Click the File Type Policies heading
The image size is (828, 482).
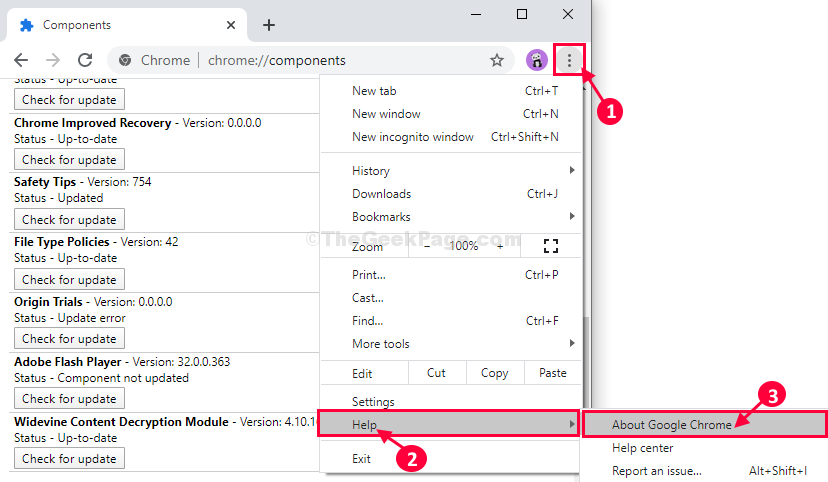click(62, 242)
